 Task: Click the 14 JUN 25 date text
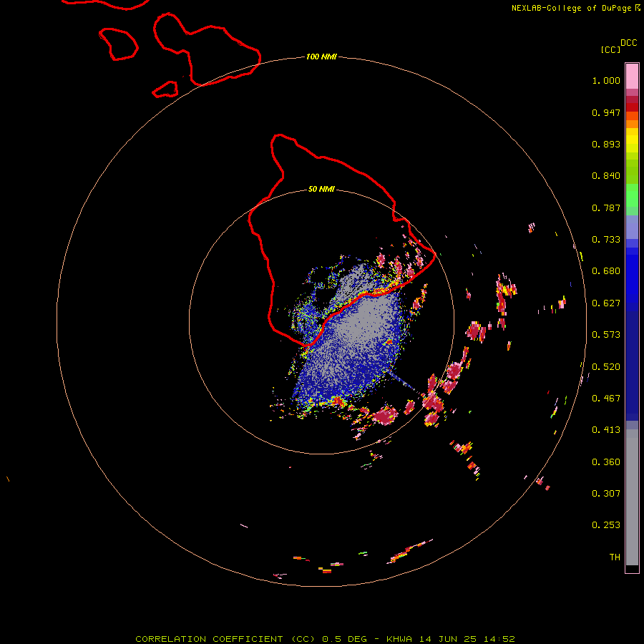pos(448,639)
